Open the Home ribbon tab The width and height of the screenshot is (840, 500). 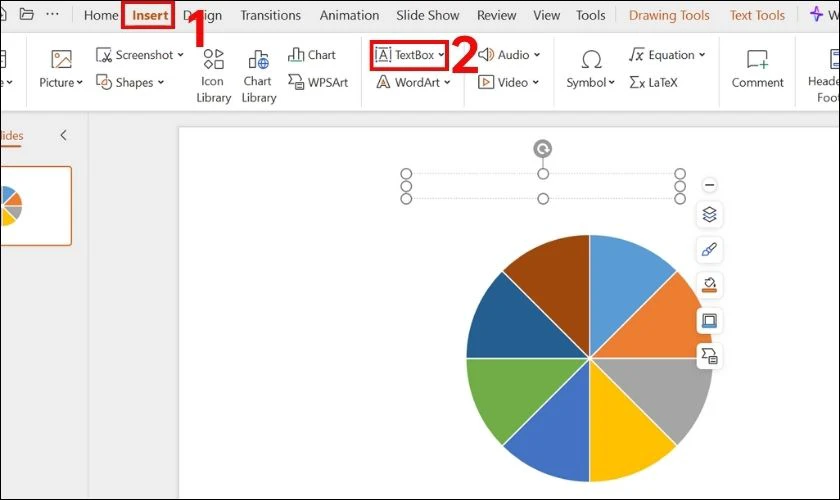tap(101, 16)
